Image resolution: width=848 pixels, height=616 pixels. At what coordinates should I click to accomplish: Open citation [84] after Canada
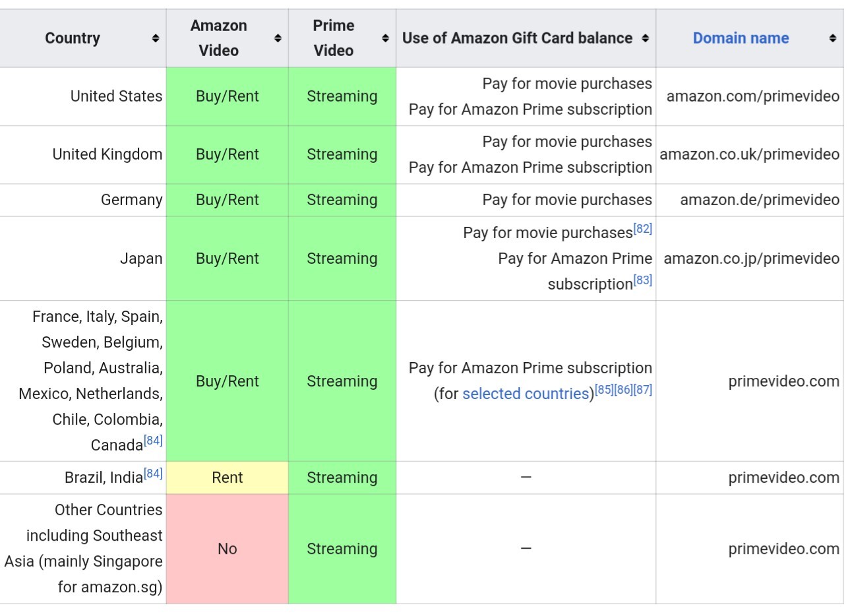click(153, 440)
